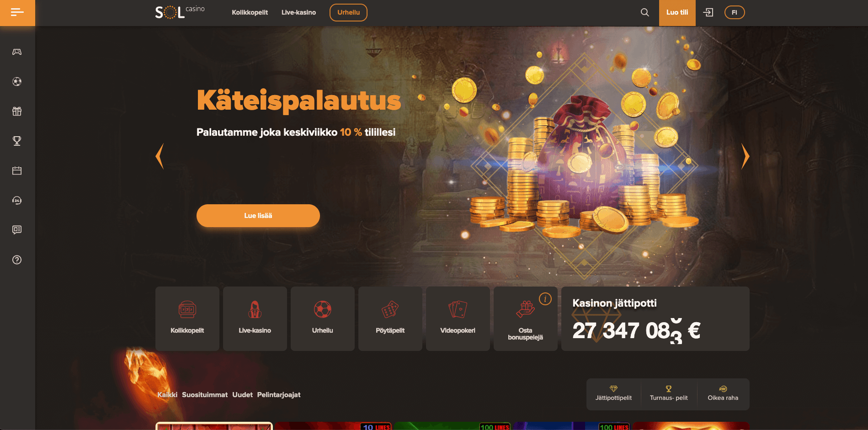The height and width of the screenshot is (430, 868).
Task: Click the Luo tili button
Action: coord(677,13)
